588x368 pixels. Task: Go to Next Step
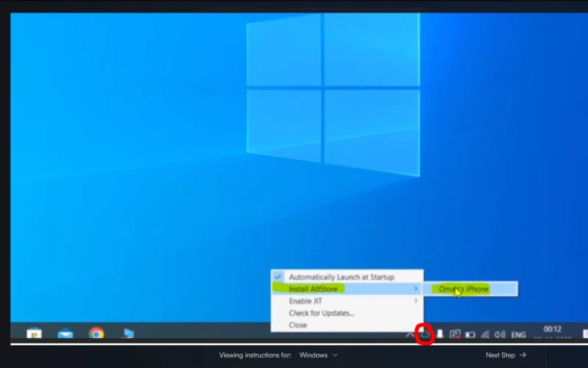click(x=506, y=355)
